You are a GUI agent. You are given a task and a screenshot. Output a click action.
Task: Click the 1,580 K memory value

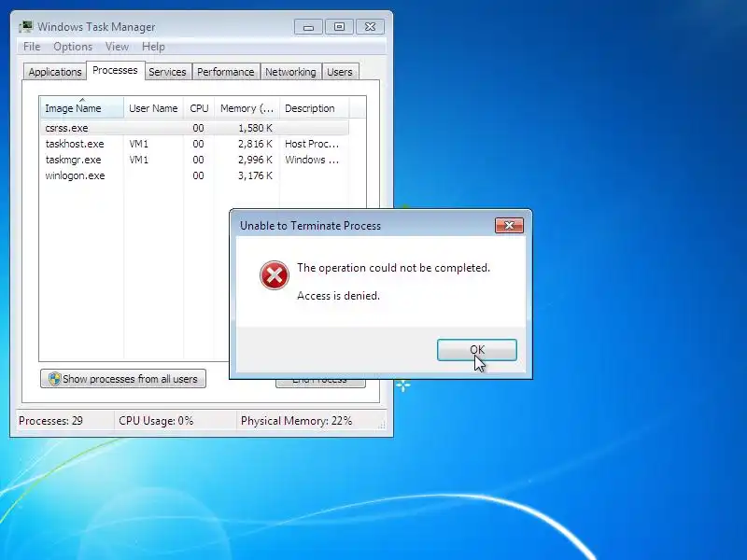(x=255, y=128)
